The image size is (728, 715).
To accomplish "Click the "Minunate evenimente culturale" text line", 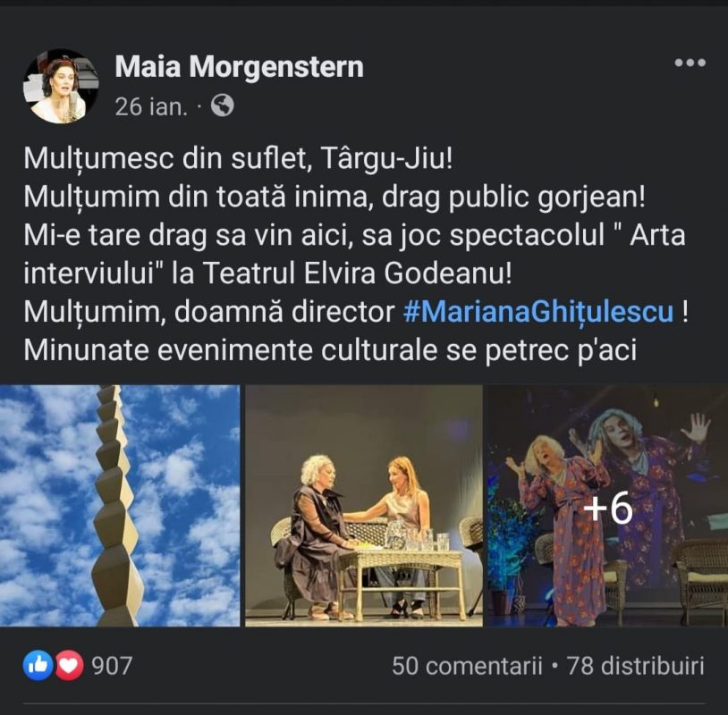I will pos(330,349).
